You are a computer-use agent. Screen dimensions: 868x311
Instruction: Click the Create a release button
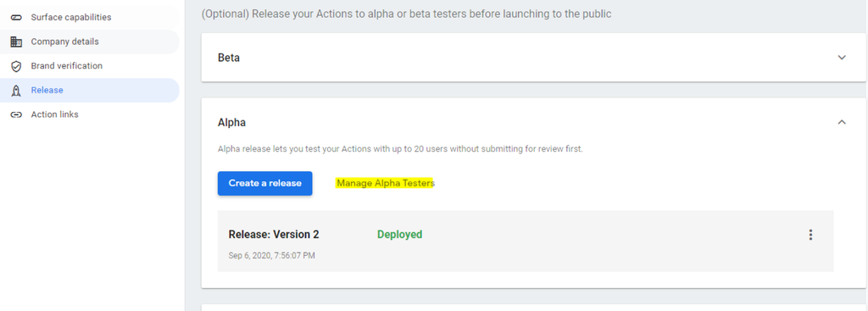pos(264,183)
